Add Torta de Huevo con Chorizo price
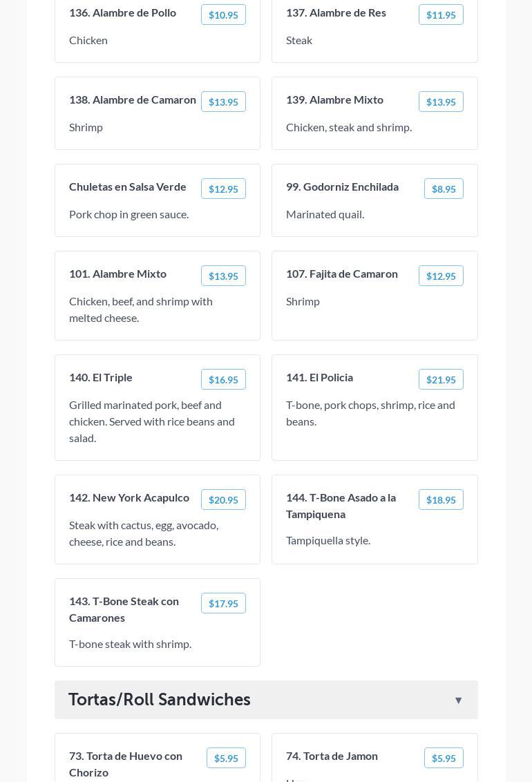This screenshot has width=532, height=782. point(226,759)
